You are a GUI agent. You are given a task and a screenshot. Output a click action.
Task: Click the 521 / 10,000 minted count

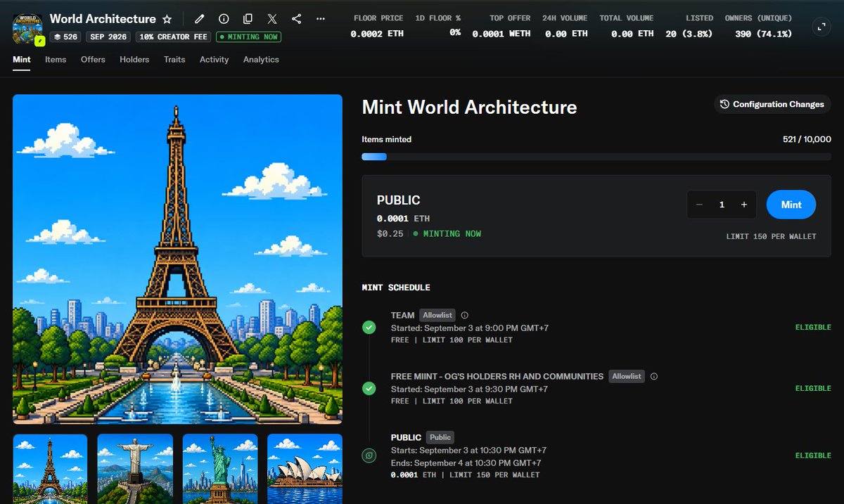coord(807,139)
